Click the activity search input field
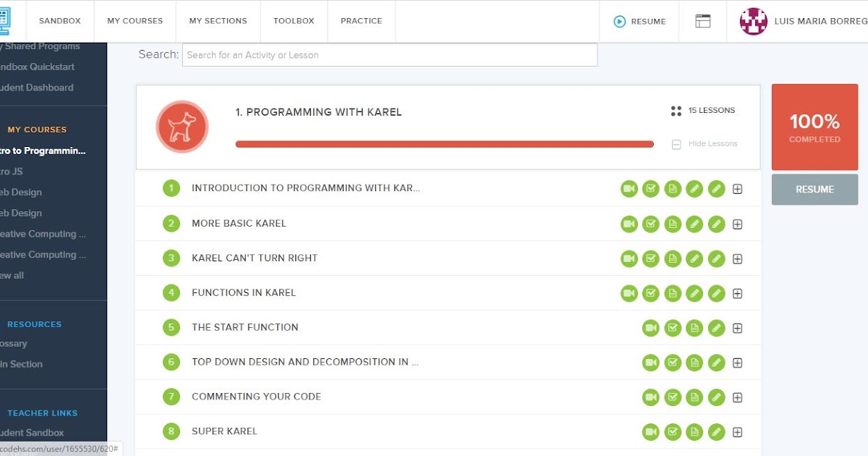This screenshot has height=456, width=868. pos(391,54)
